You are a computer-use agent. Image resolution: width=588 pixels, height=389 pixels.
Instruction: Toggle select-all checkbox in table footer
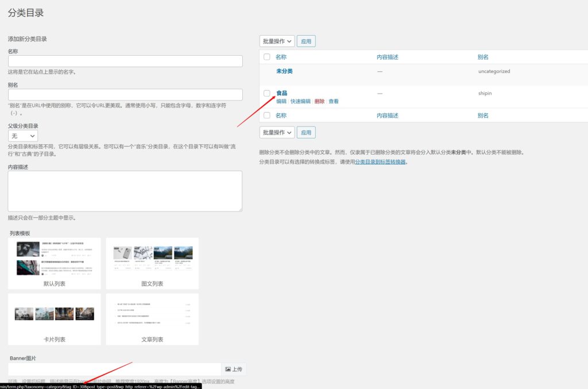[x=266, y=115]
